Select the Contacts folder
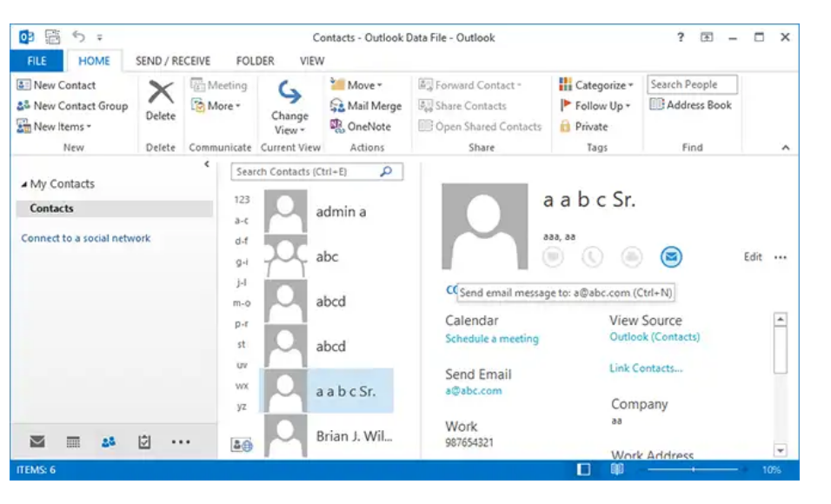The height and width of the screenshot is (504, 831). pos(115,209)
